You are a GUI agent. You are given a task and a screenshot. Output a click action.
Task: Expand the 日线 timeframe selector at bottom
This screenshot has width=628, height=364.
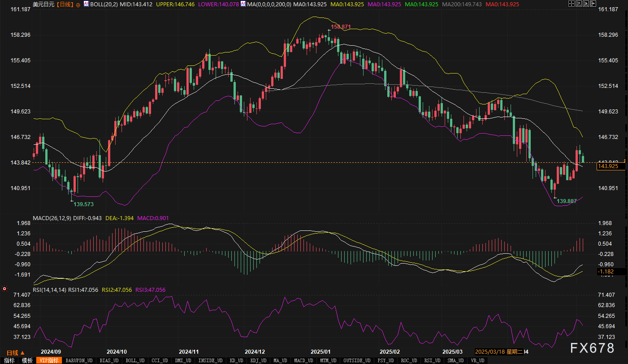(16, 353)
